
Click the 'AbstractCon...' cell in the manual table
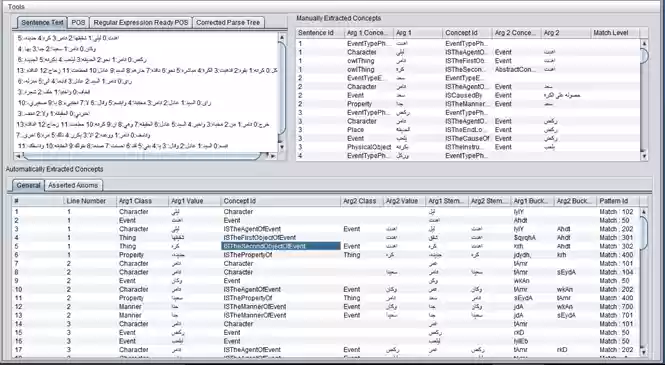click(x=517, y=70)
